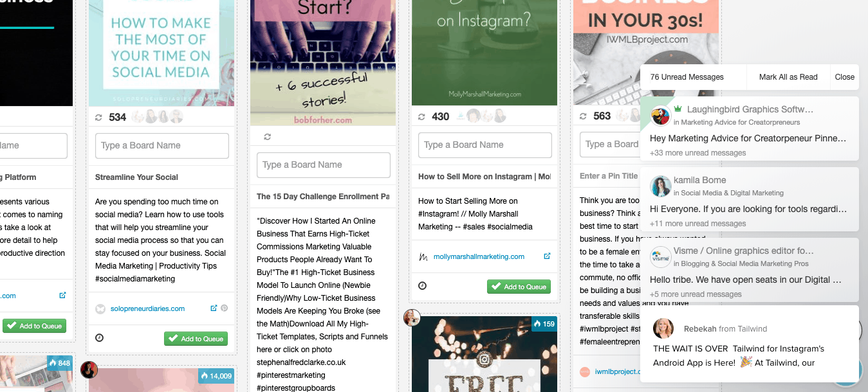This screenshot has height=392, width=868.
Task: Select the board name field under count 430
Action: [x=485, y=145]
